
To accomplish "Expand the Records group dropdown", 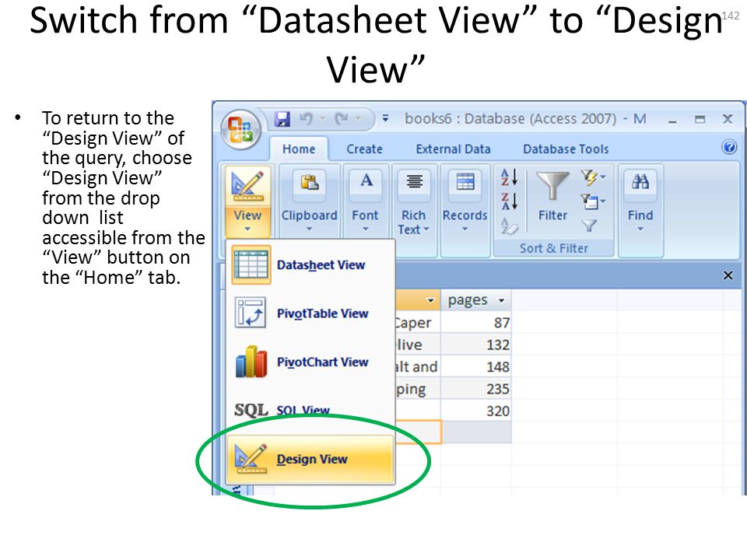I will (465, 229).
